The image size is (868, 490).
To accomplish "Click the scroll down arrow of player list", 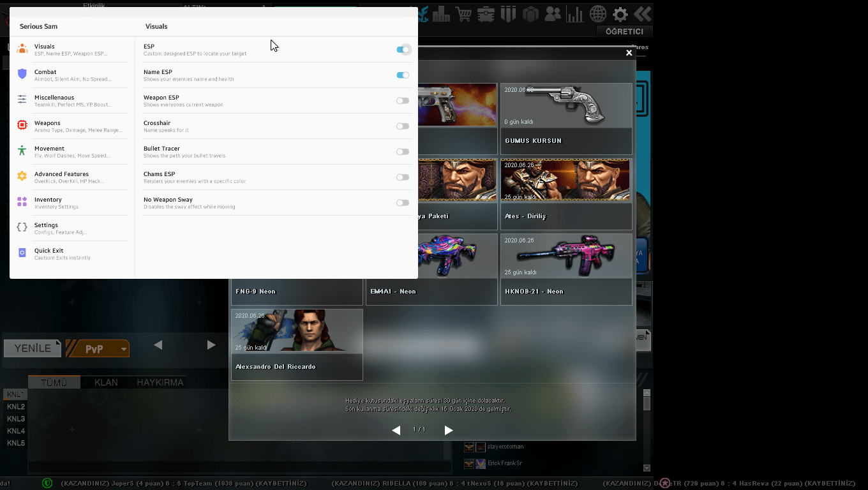I will (x=647, y=468).
